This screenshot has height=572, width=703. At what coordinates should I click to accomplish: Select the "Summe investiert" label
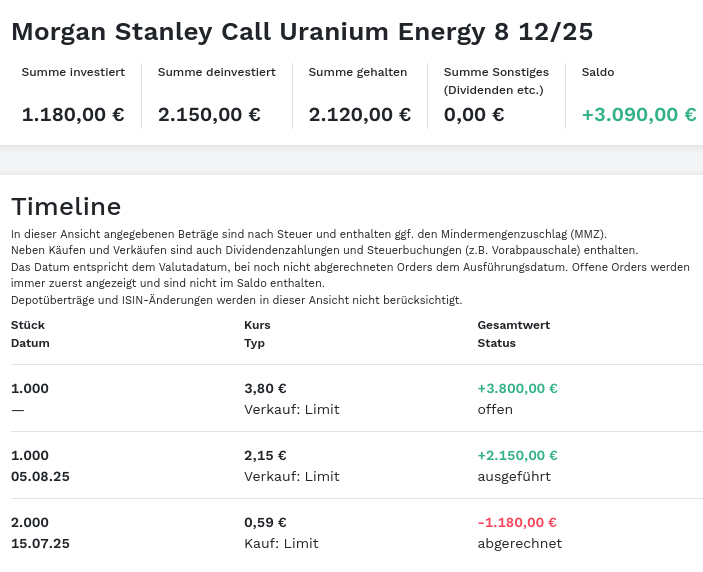[x=73, y=72]
